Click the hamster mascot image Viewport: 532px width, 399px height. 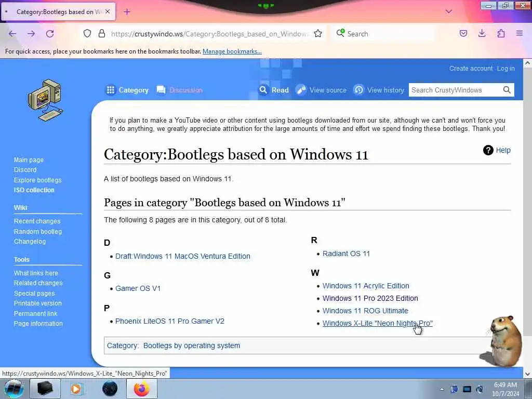point(501,342)
